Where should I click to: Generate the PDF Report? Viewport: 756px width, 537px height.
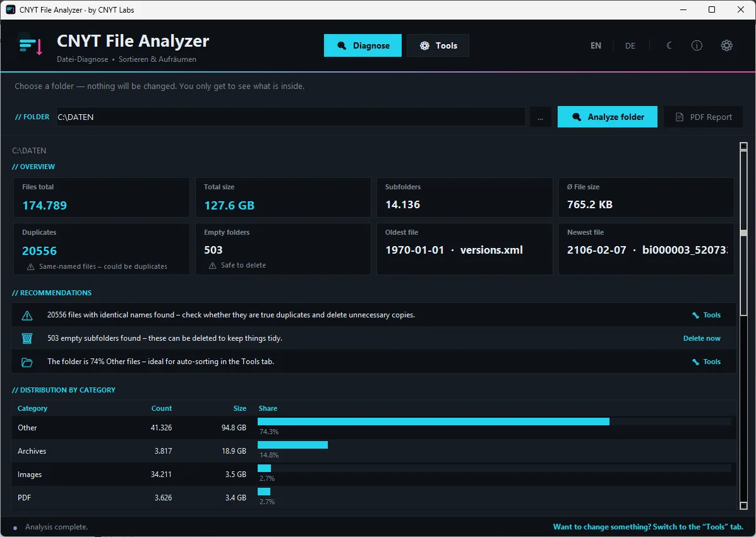tap(704, 117)
